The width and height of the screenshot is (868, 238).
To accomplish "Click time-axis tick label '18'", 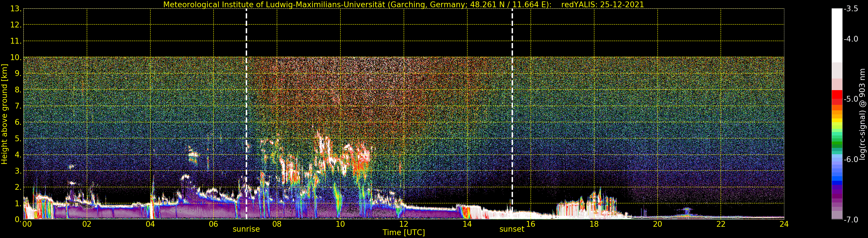I will (x=594, y=224).
